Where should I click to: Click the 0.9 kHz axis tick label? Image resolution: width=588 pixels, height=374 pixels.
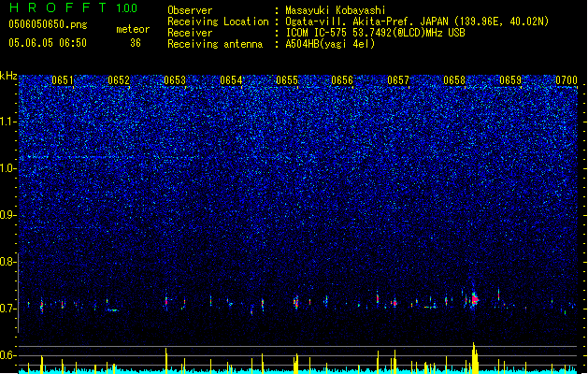[8, 215]
